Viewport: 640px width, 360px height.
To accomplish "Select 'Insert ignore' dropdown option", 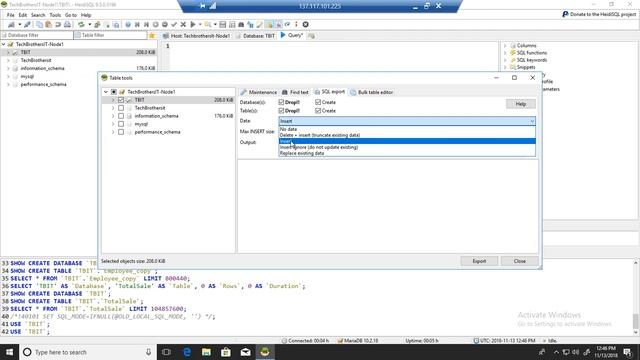I will tap(407, 147).
